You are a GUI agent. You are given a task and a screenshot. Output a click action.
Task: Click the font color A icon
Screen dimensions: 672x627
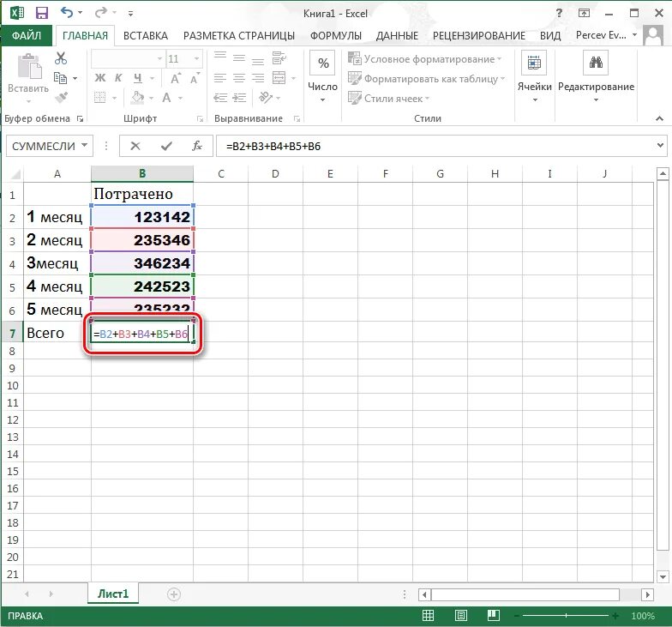point(166,98)
